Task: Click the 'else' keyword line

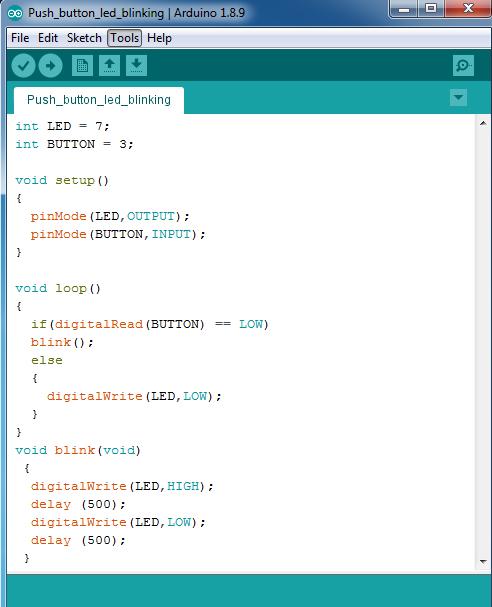Action: [x=47, y=360]
